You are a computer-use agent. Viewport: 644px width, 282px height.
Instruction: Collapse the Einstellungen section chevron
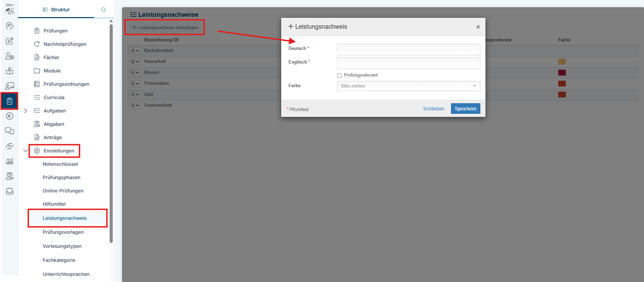(x=25, y=151)
